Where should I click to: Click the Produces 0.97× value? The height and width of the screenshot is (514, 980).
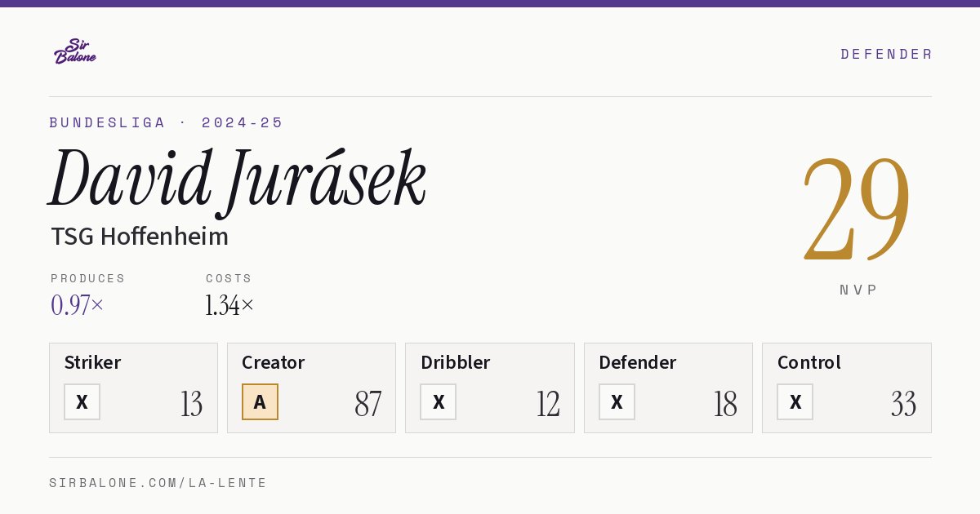pos(78,305)
